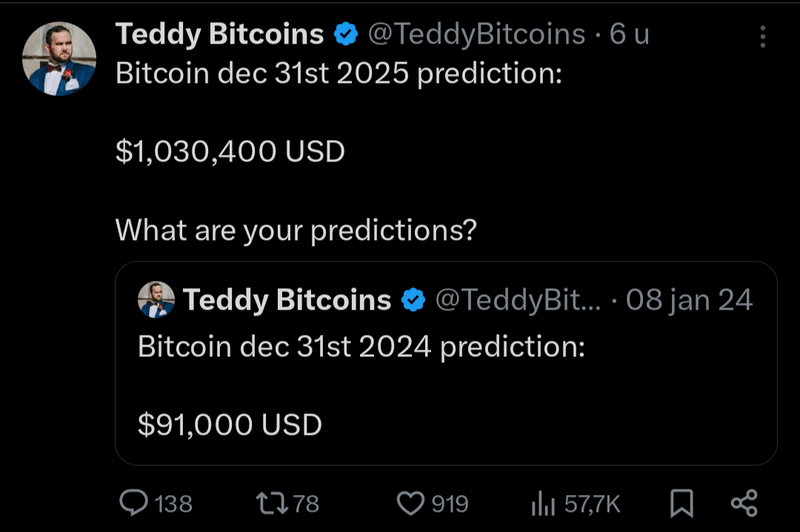Open the three-dot more options menu
The image size is (800, 532).
coord(763,37)
